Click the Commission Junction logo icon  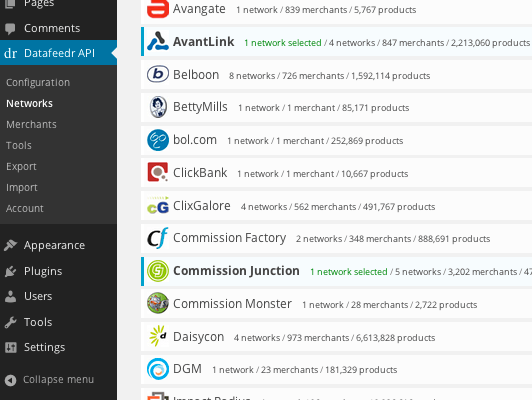tap(158, 271)
